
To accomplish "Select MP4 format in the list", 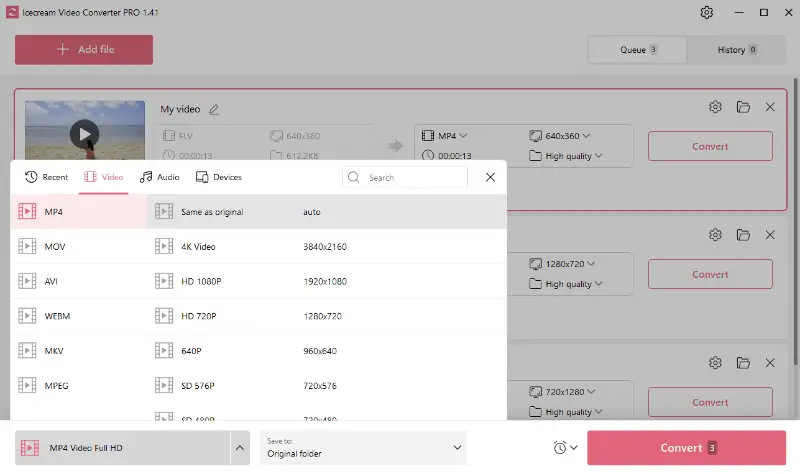I will [x=79, y=211].
